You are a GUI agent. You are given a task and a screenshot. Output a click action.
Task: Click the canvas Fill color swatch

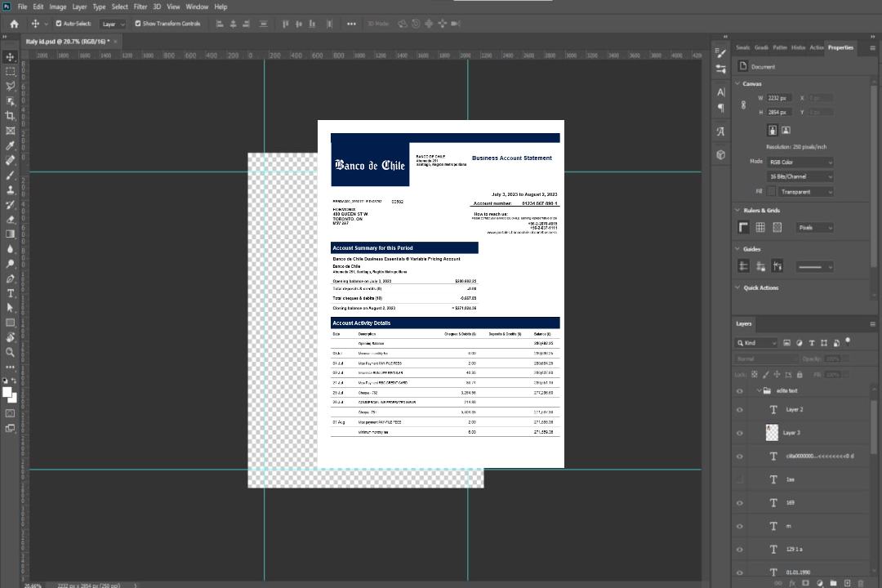point(771,192)
